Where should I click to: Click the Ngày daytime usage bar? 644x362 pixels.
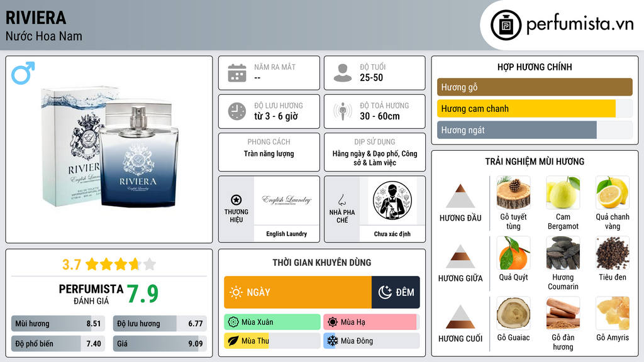click(297, 292)
